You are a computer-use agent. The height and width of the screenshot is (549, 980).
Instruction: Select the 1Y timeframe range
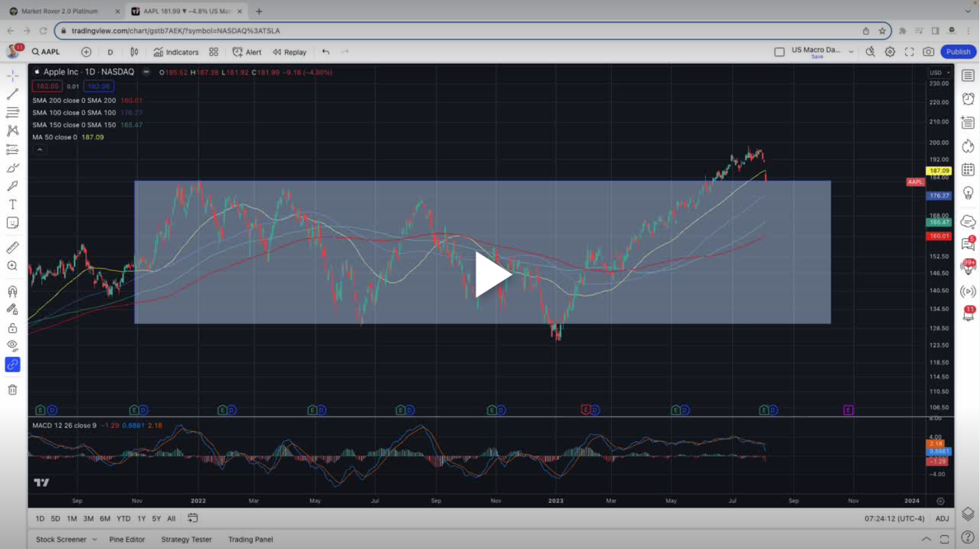tap(140, 519)
